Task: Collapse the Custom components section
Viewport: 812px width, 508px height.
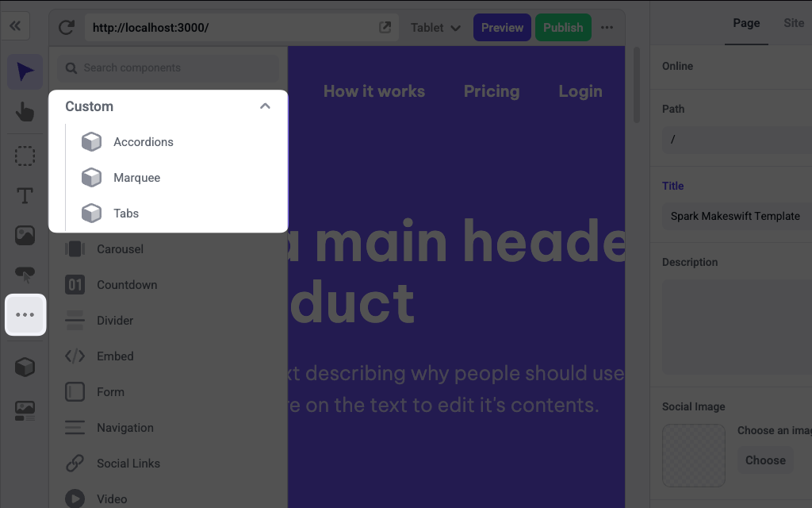Action: [x=265, y=106]
